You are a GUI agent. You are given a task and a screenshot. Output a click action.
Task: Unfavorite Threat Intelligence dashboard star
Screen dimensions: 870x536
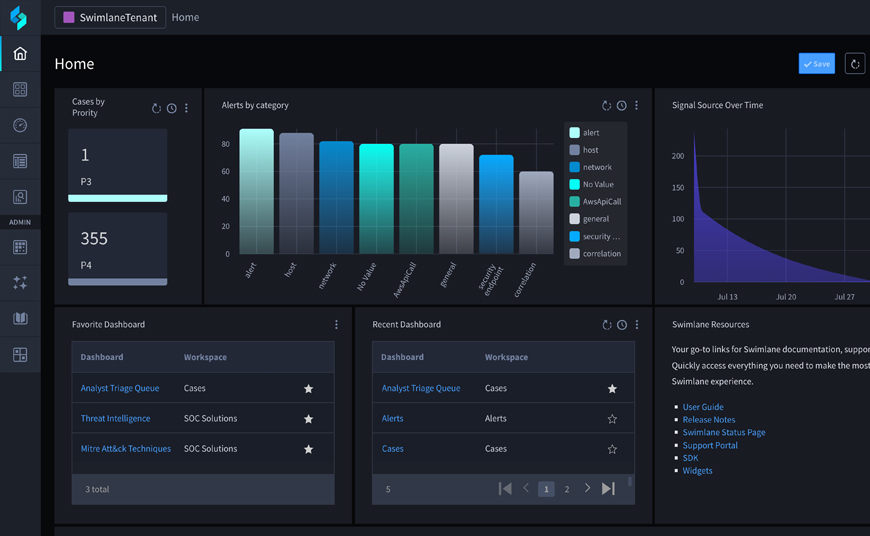coord(308,419)
